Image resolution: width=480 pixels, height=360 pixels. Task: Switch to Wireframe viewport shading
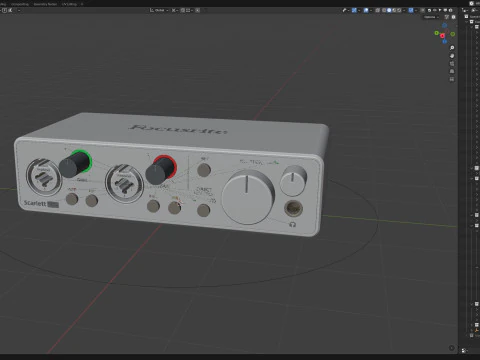click(384, 10)
